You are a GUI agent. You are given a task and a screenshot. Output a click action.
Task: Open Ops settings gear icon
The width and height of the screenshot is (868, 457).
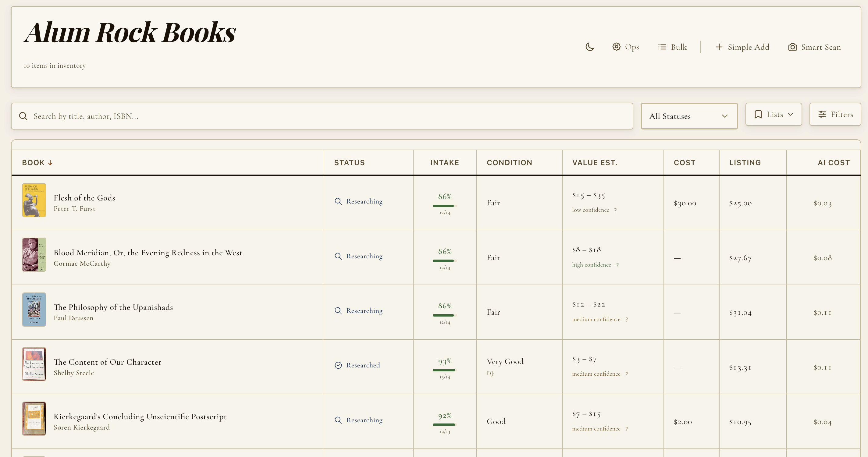(616, 47)
